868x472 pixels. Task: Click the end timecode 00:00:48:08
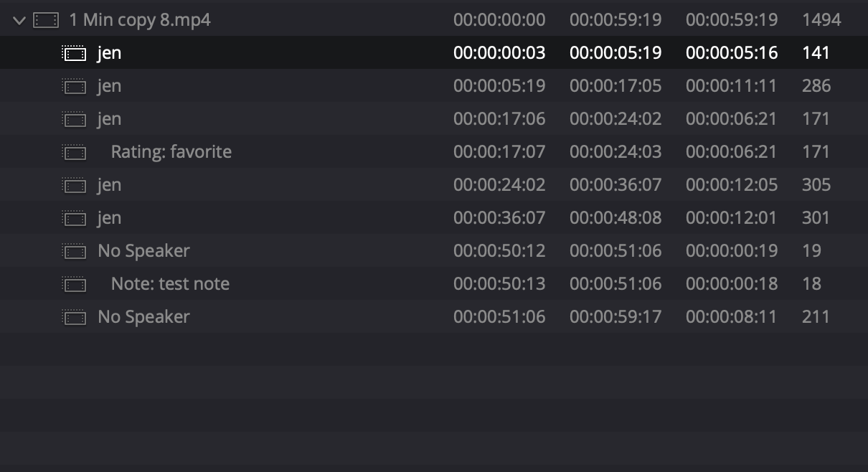pyautogui.click(x=615, y=218)
